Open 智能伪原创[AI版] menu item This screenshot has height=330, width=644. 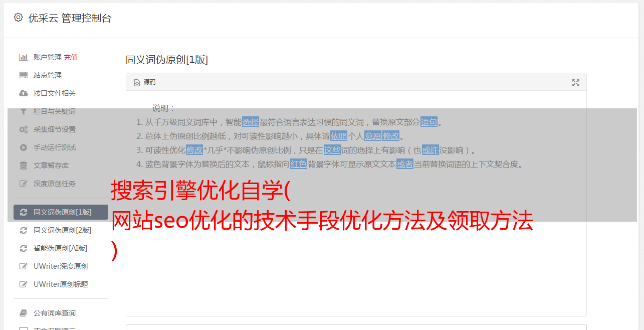61,248
